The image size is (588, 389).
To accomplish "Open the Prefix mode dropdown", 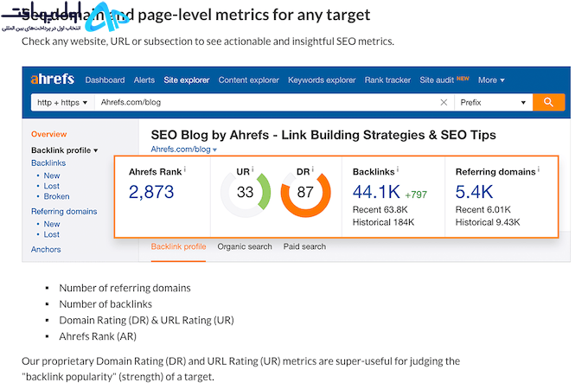I will pyautogui.click(x=493, y=102).
